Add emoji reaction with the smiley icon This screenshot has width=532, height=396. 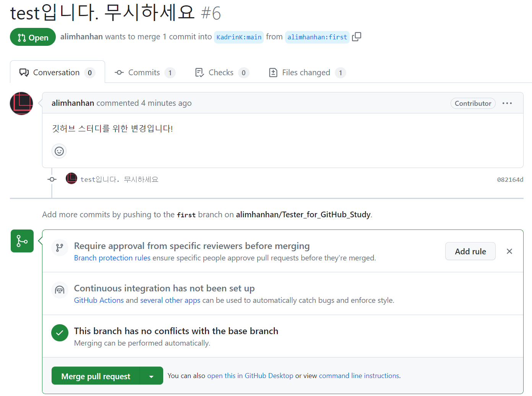pyautogui.click(x=59, y=151)
